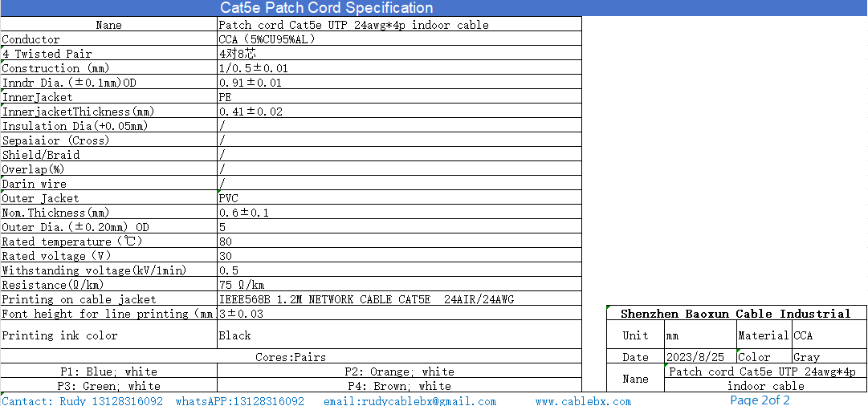Viewport: 868px width, 406px height.
Task: Select the Shenzhen Baoxun Cable Industrial header
Action: pos(735,314)
